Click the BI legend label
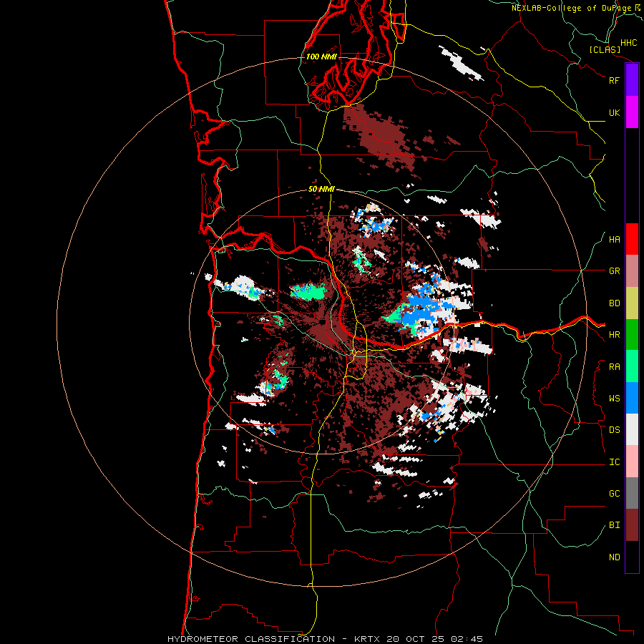Screen dimensions: 644x644 [614, 525]
